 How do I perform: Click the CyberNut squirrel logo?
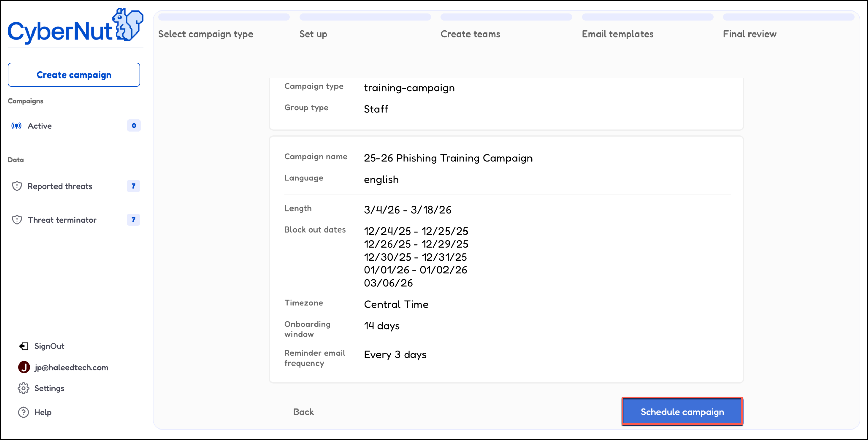click(x=128, y=25)
